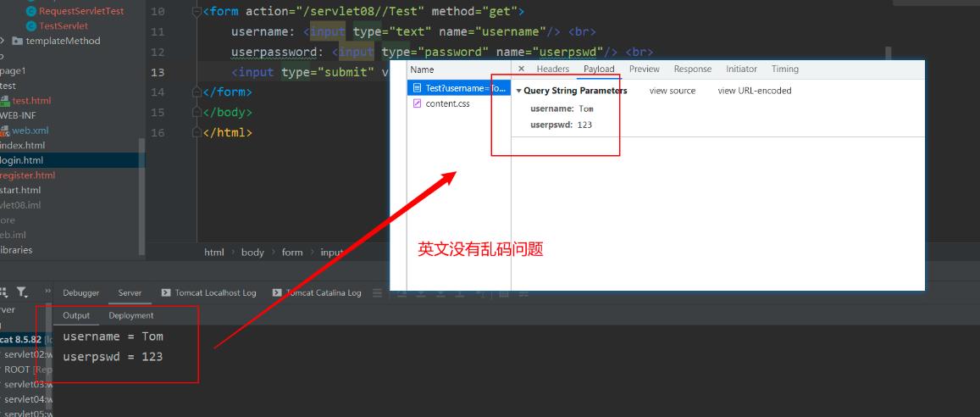
Task: Click the document icon of the Test request
Action: point(417,88)
